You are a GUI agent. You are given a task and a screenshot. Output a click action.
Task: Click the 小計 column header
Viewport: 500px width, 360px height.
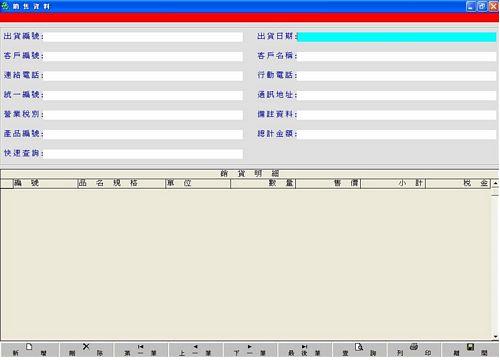tap(393, 183)
